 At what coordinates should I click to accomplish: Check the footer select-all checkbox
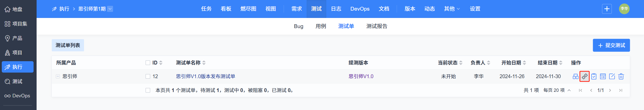pos(148,90)
